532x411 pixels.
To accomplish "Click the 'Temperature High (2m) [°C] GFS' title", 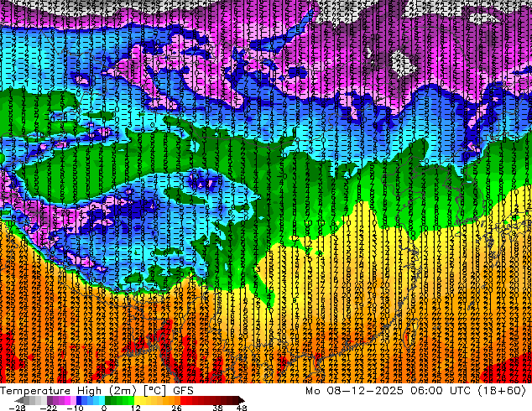I will tap(96, 391).
